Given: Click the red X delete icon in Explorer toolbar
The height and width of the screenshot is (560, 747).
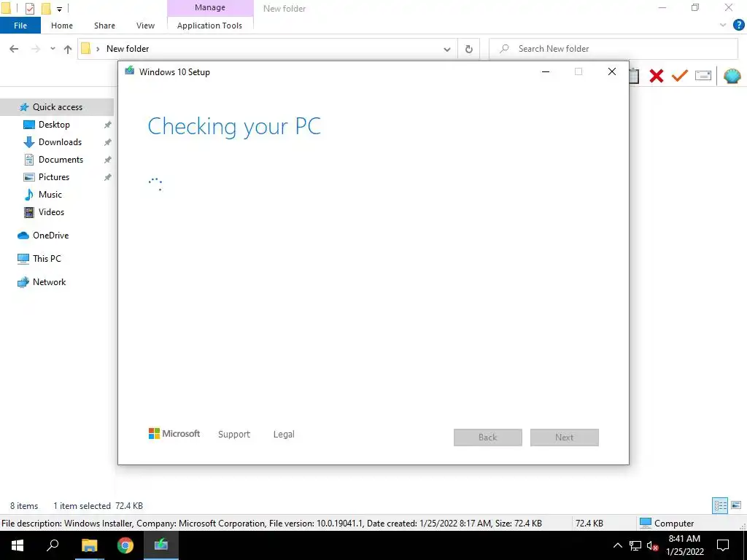Looking at the screenshot, I should click(656, 76).
